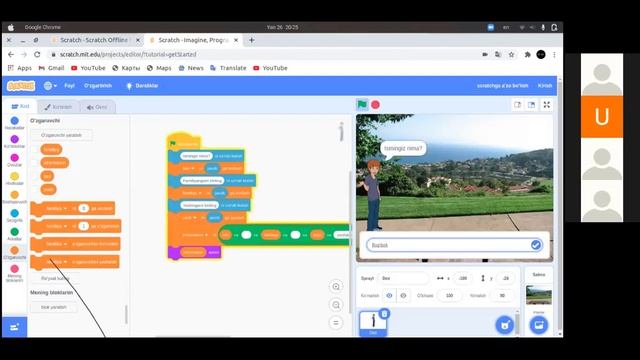This screenshot has width=640, height=360.
Task: Open variable dropdown in the hide variable palette block
Action: (x=57, y=262)
